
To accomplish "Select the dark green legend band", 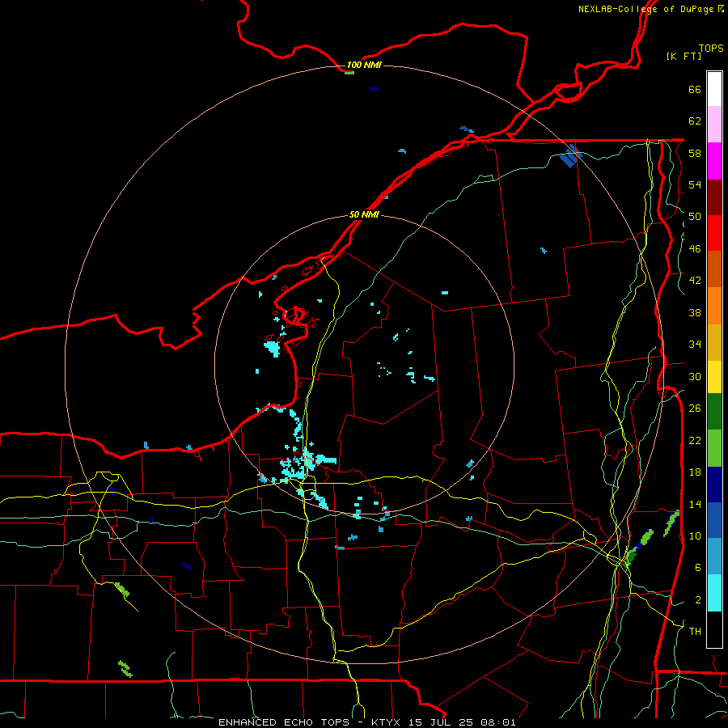I will [x=714, y=412].
